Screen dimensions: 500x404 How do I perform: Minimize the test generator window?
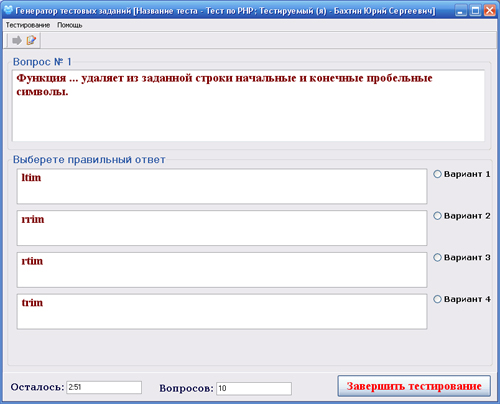tap(461, 11)
